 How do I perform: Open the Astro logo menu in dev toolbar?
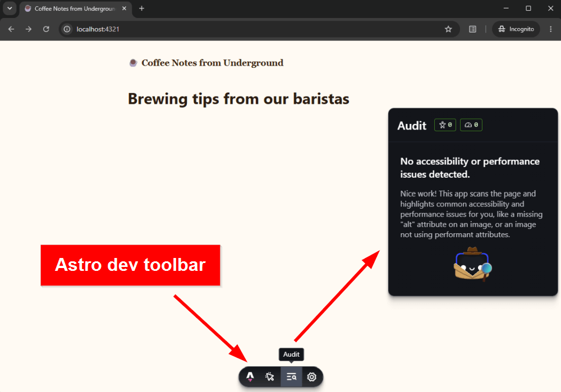(250, 377)
